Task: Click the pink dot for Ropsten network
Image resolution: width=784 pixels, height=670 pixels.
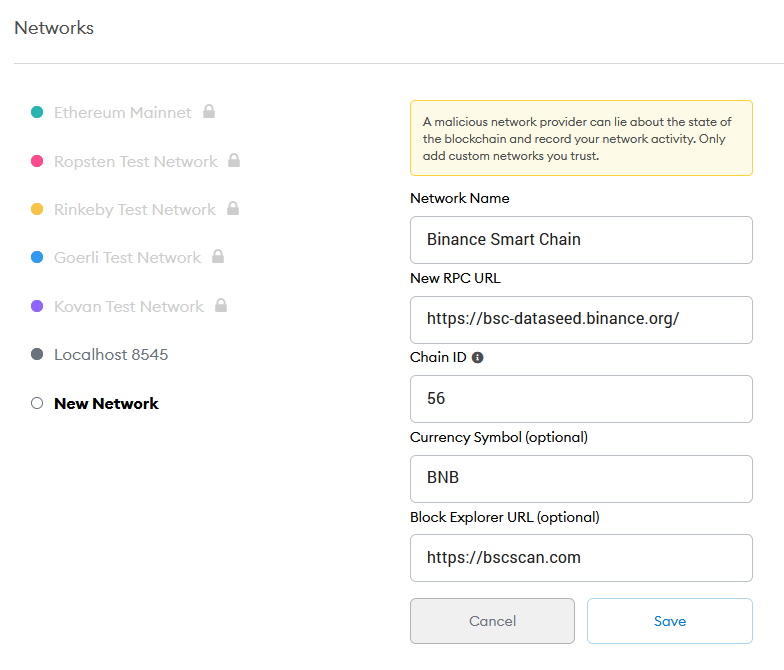Action: point(37,161)
